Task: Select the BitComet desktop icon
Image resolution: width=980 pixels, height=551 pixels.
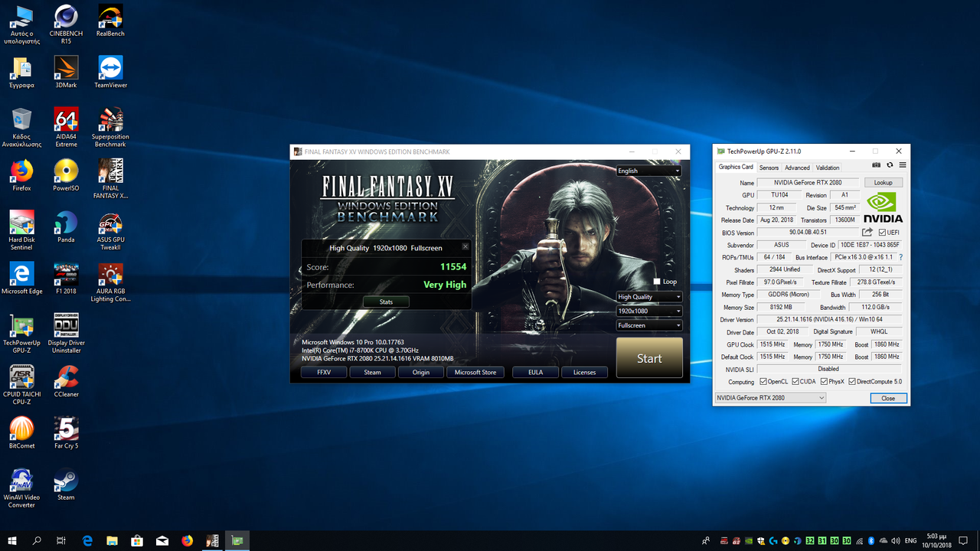Action: [21, 432]
